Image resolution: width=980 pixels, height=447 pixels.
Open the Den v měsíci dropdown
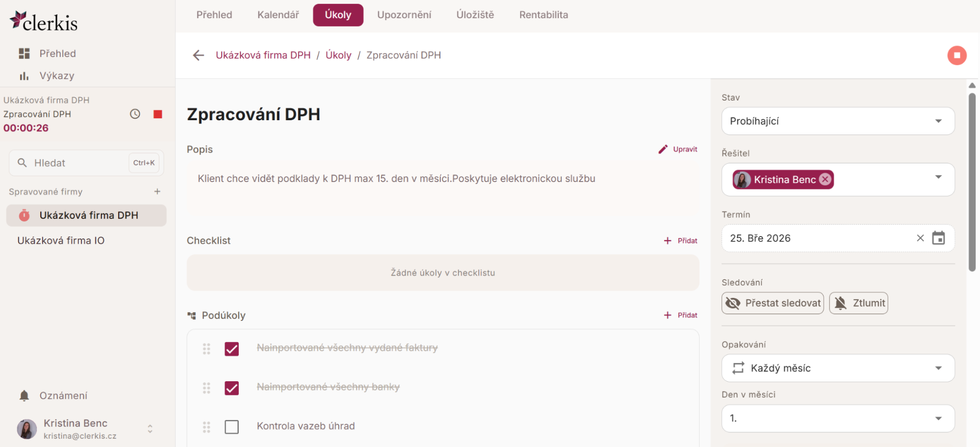click(x=837, y=419)
